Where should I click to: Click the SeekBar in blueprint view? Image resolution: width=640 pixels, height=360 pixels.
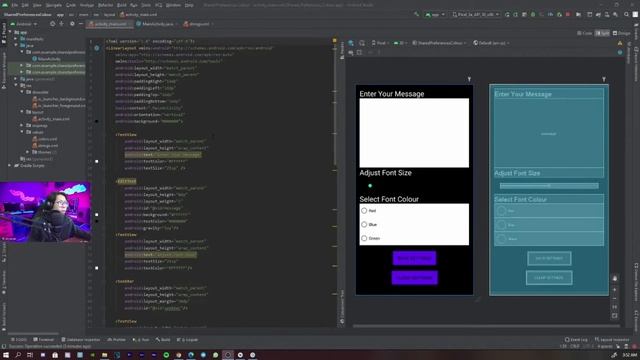pyautogui.click(x=549, y=186)
